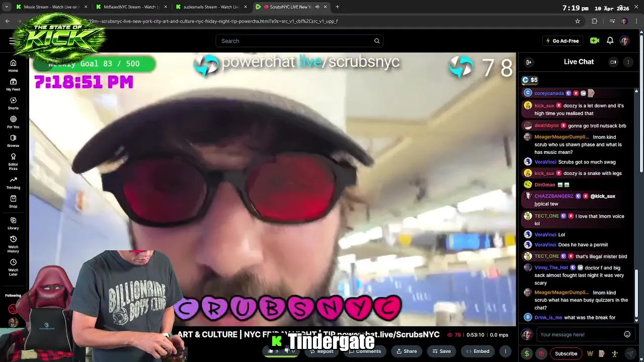Open Browse in the sidebar
The image size is (644, 362).
click(x=13, y=141)
